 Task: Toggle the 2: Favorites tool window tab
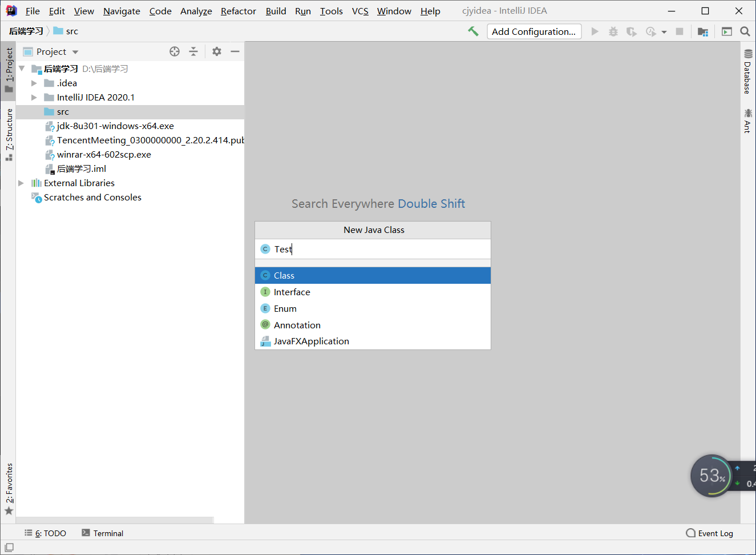click(9, 489)
